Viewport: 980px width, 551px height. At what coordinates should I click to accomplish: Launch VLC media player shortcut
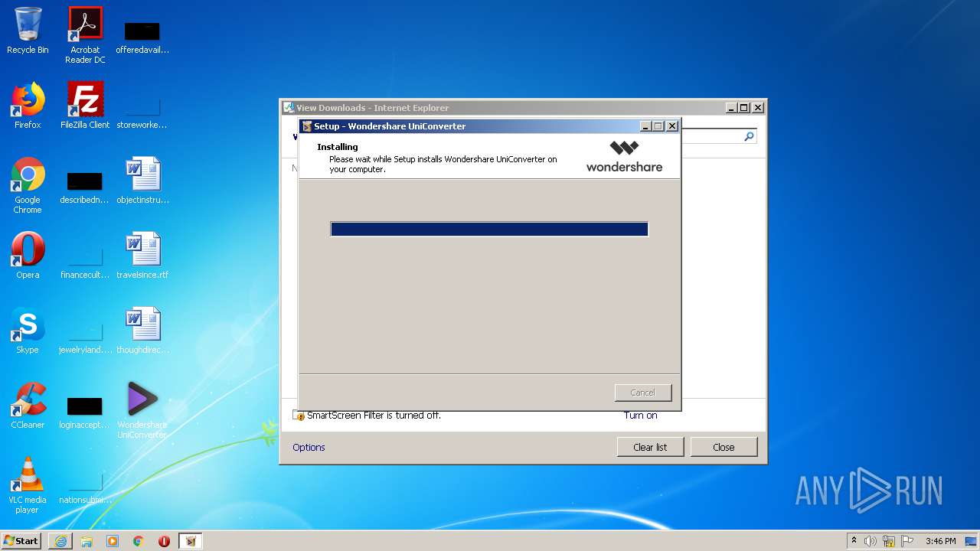(x=28, y=485)
